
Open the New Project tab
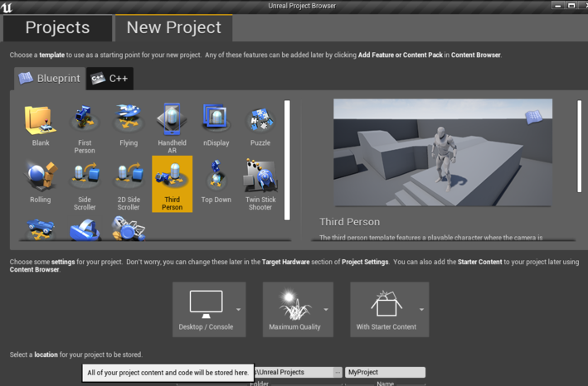coord(173,27)
